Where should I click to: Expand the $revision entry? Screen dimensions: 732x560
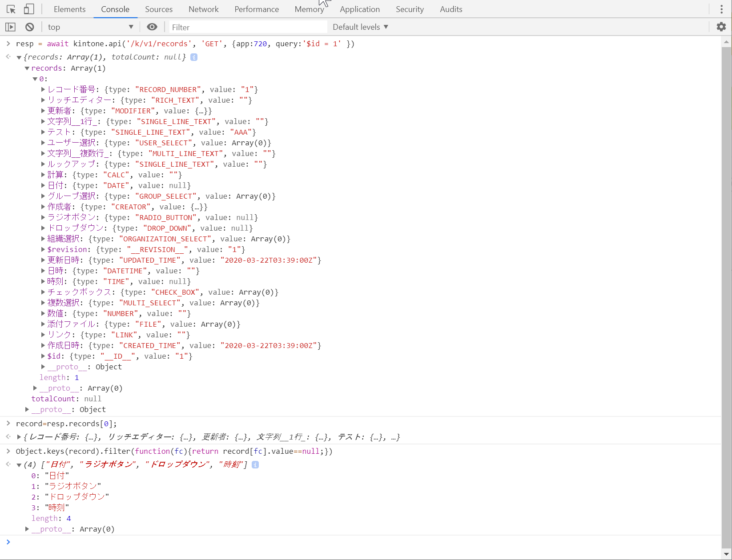click(43, 249)
